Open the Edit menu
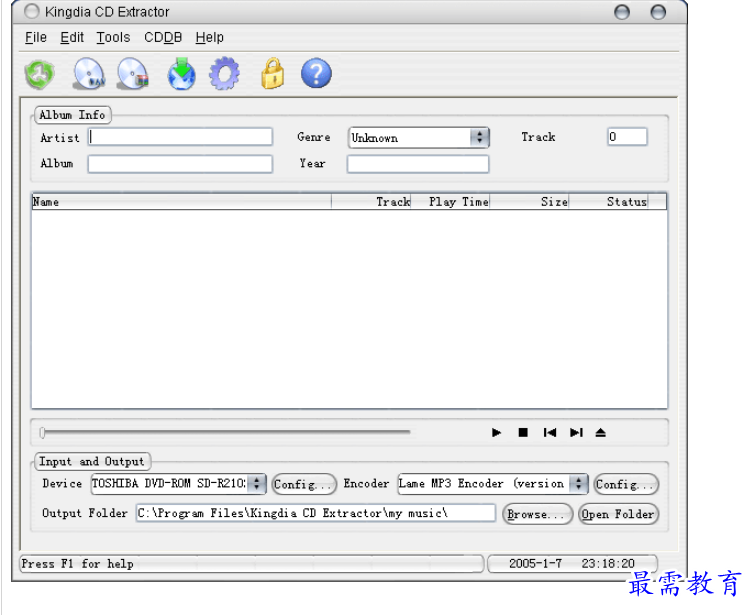 (x=72, y=37)
